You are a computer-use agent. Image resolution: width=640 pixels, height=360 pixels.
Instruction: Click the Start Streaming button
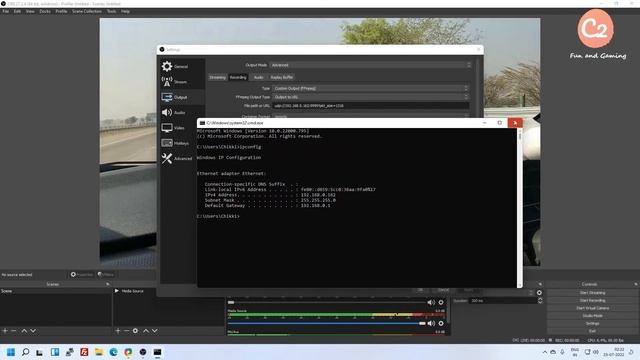click(592, 293)
